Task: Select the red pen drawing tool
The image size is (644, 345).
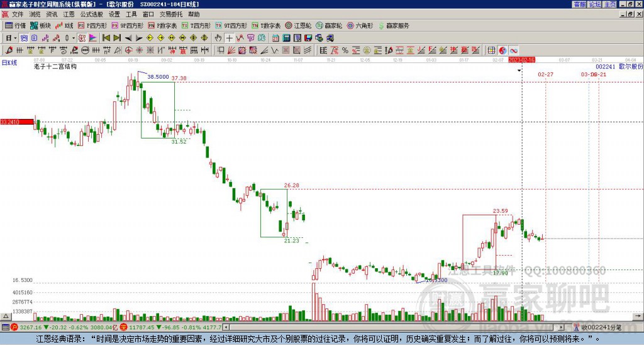Action: tap(9, 50)
